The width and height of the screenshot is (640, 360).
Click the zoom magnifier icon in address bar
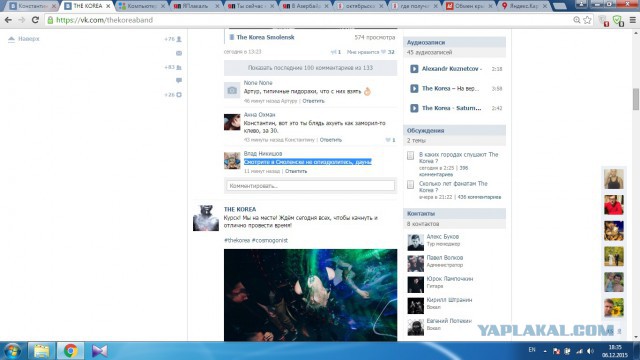577,20
